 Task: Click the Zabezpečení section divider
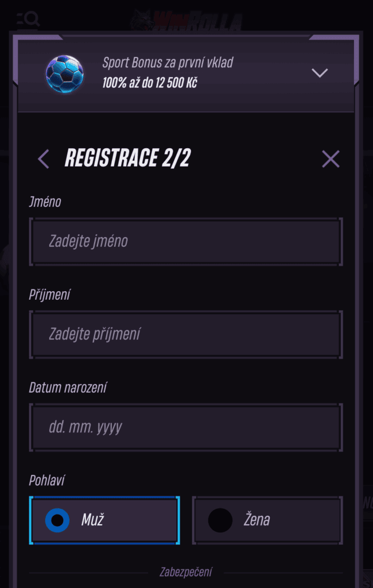(186, 572)
